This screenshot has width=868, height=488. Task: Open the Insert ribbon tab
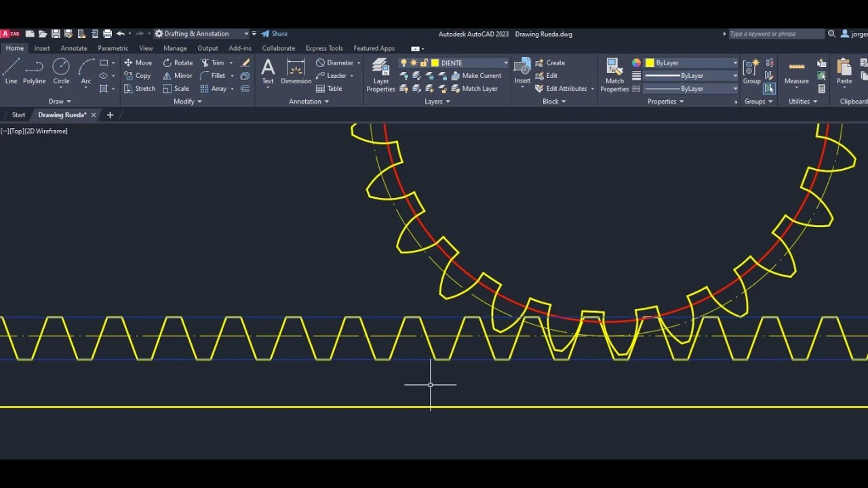coord(42,48)
